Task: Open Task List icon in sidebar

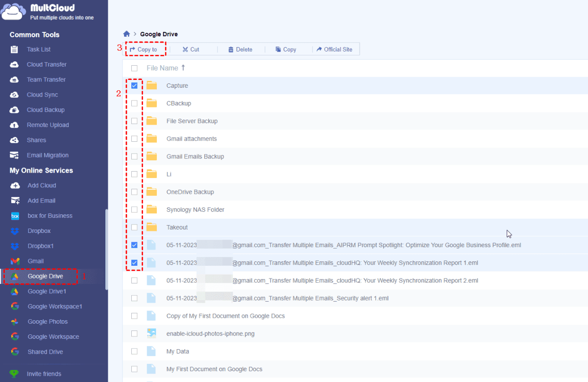Action: [x=15, y=50]
